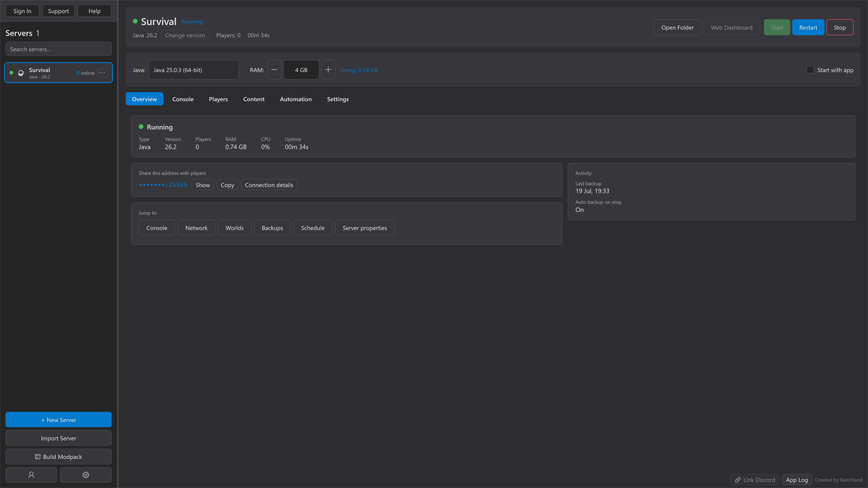Click Link Discord chain icon button
Screen dimensions: 868x488
point(755,480)
